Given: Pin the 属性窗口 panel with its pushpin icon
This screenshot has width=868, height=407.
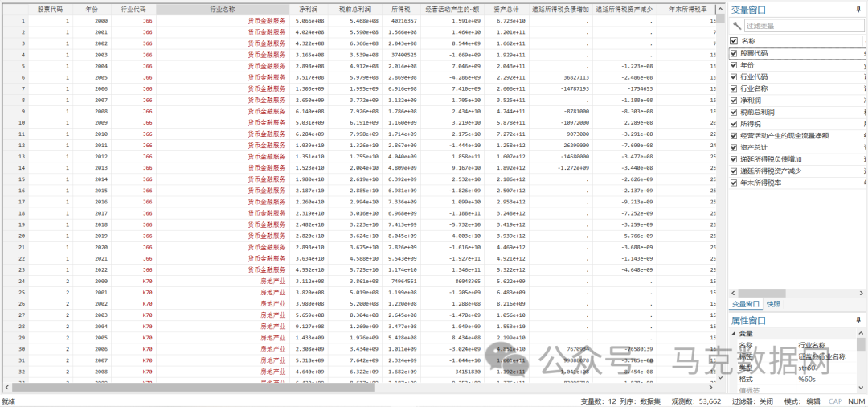Looking at the screenshot, I should [x=858, y=320].
